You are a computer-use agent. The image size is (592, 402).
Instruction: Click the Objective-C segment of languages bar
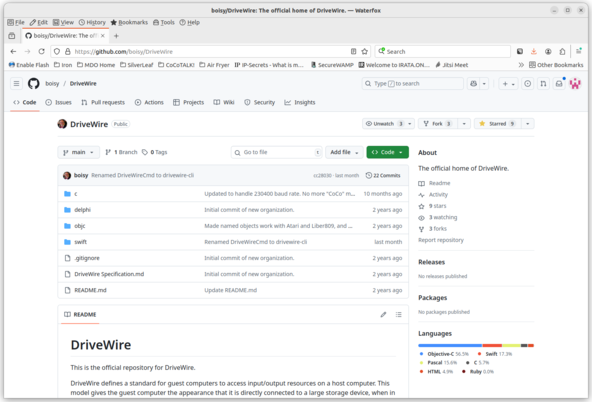coord(450,345)
